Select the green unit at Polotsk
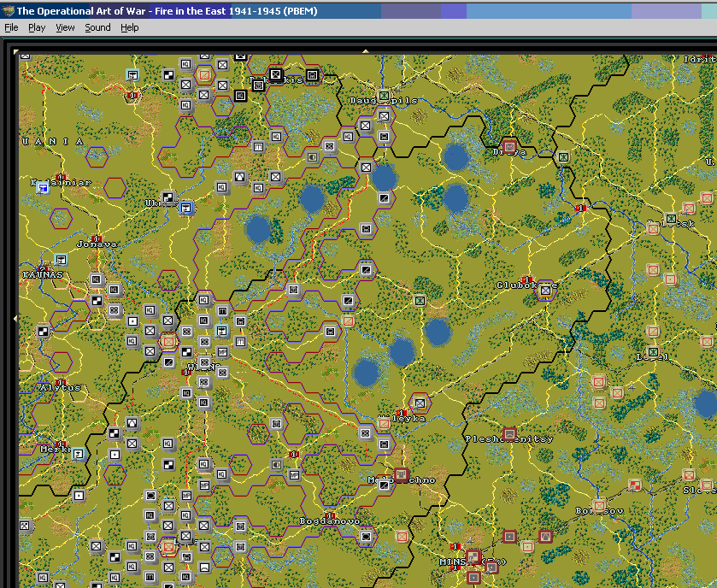The height and width of the screenshot is (588, 717). click(671, 220)
